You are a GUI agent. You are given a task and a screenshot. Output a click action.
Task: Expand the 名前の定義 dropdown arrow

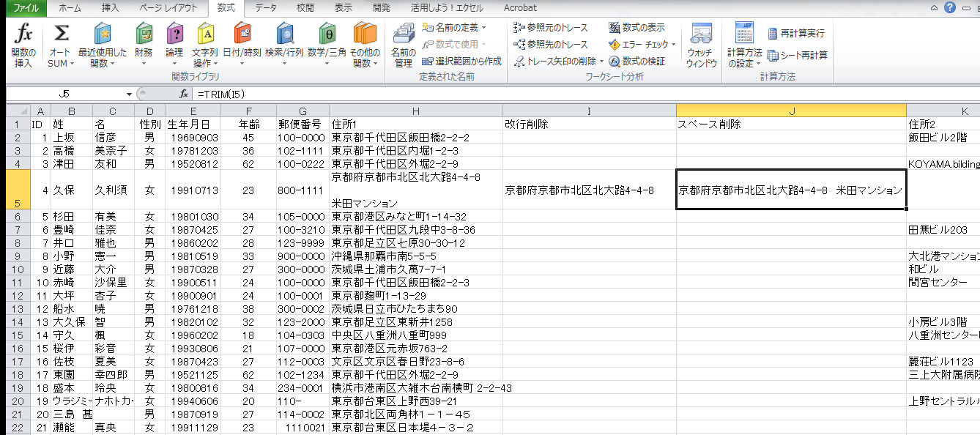pyautogui.click(x=484, y=28)
